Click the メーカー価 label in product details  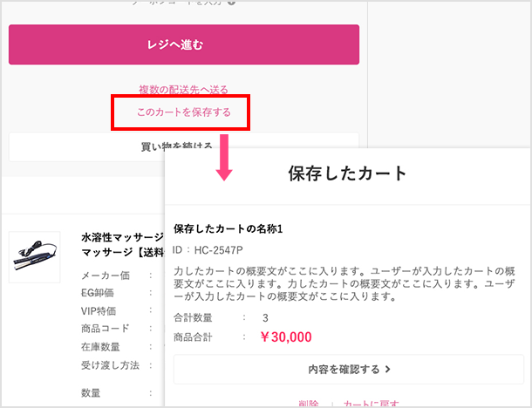pos(104,275)
